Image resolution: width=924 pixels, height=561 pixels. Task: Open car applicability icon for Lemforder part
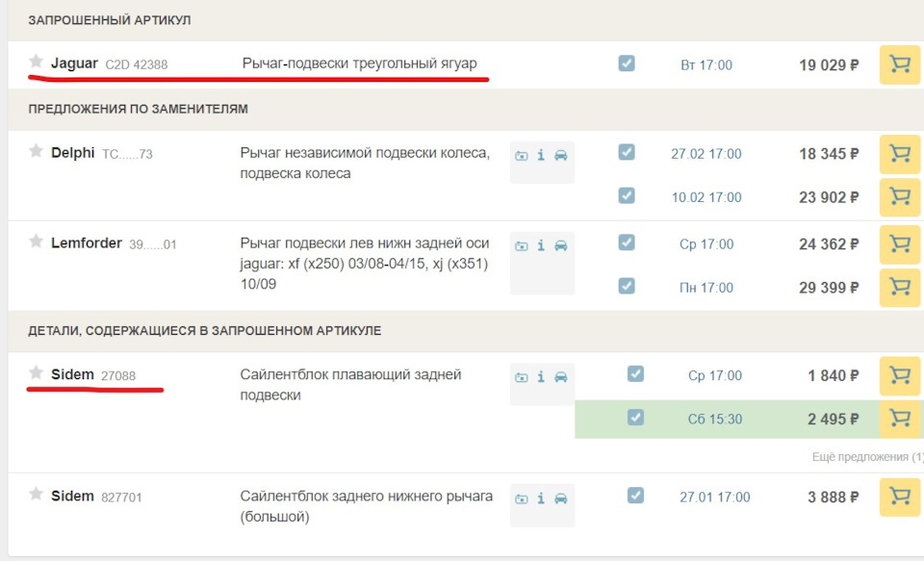[x=561, y=245]
